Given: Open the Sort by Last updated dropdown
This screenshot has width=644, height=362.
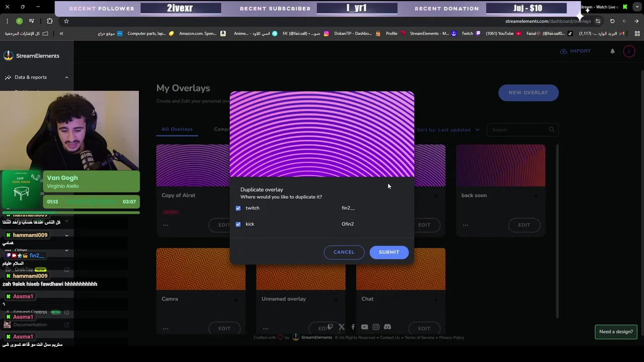Looking at the screenshot, I should pos(448,130).
